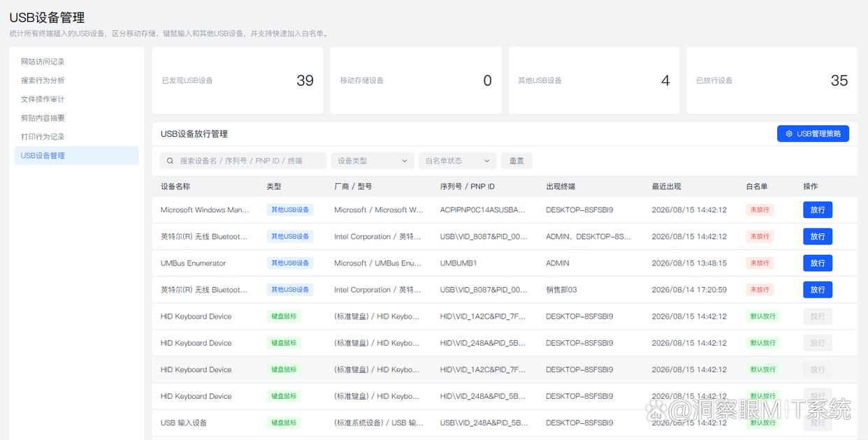Click the (标准系统设备) / USB 输... vendor cell
Image resolution: width=868 pixels, height=440 pixels.
[379, 423]
